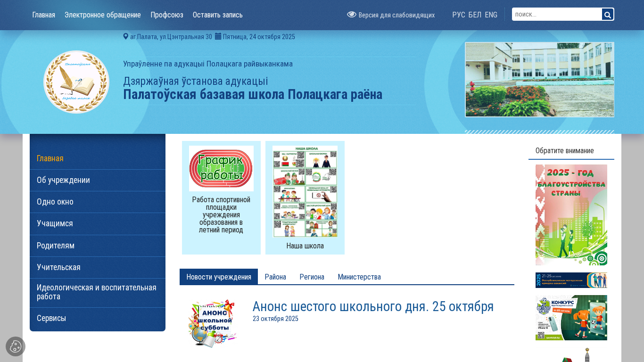
Task: Click the search magnifier icon button
Action: coord(608,15)
